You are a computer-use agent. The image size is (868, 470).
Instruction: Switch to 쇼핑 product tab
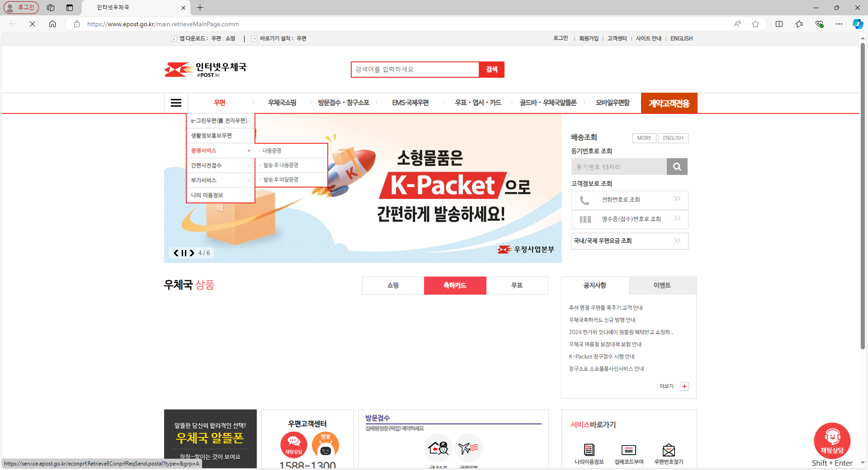(393, 286)
